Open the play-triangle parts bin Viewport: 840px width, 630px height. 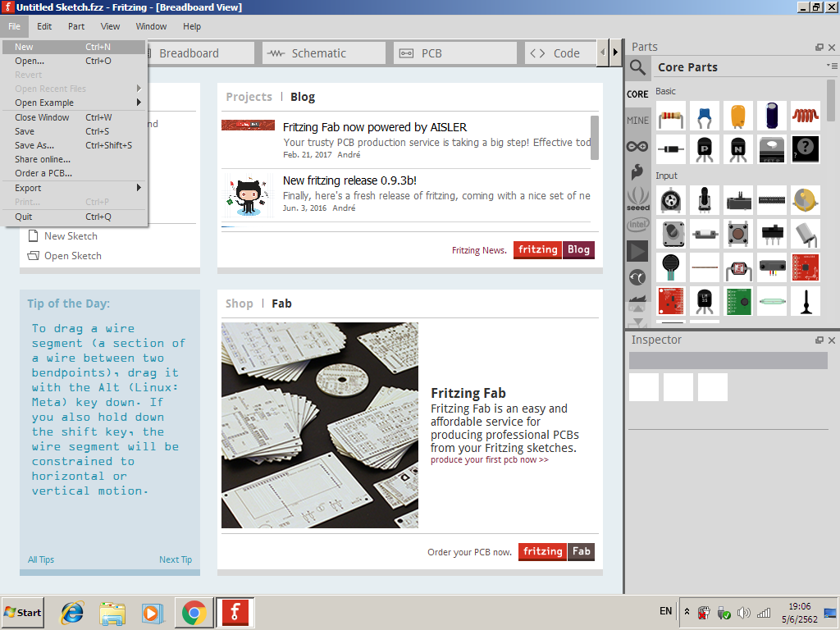pos(637,251)
